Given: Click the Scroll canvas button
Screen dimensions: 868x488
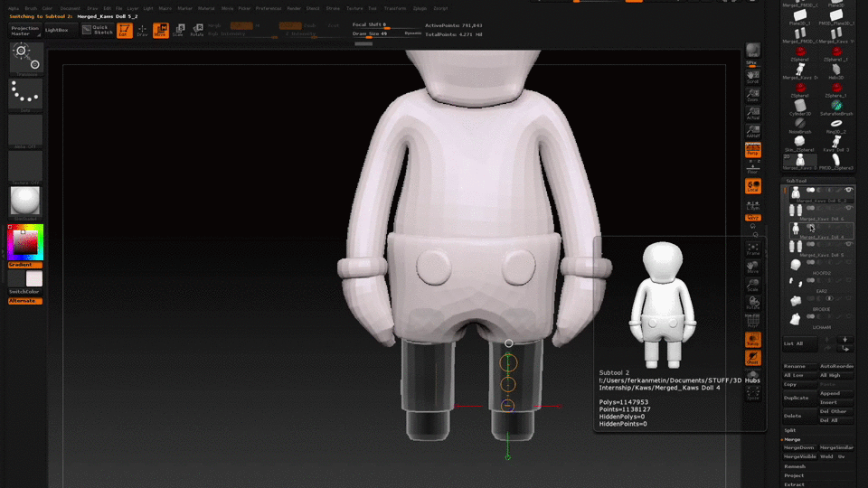Looking at the screenshot, I should tap(753, 77).
